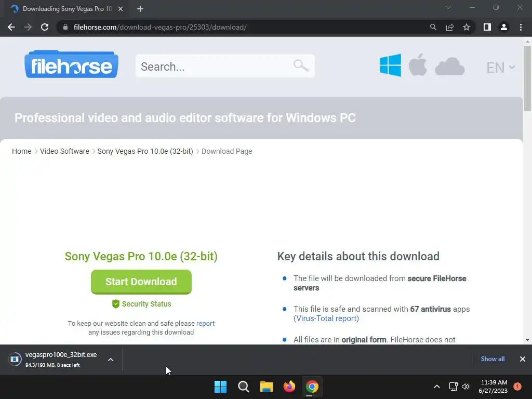Click the FileHorse search field
Screen dimensions: 532x399
[x=225, y=66]
